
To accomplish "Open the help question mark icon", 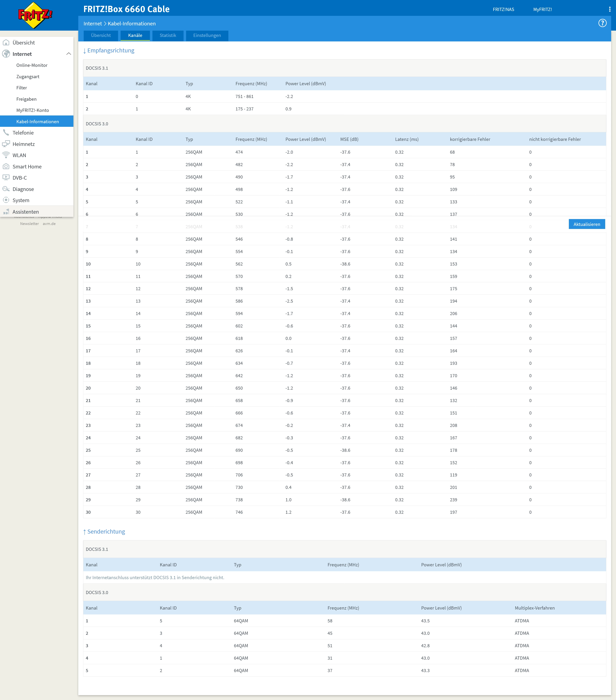I will coord(602,23).
